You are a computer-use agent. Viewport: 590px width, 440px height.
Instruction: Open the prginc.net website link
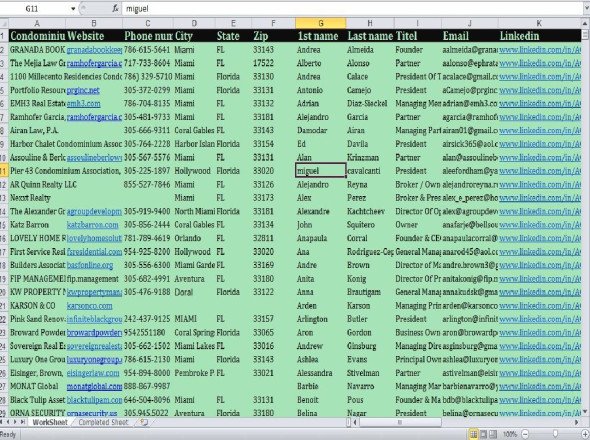[83, 90]
